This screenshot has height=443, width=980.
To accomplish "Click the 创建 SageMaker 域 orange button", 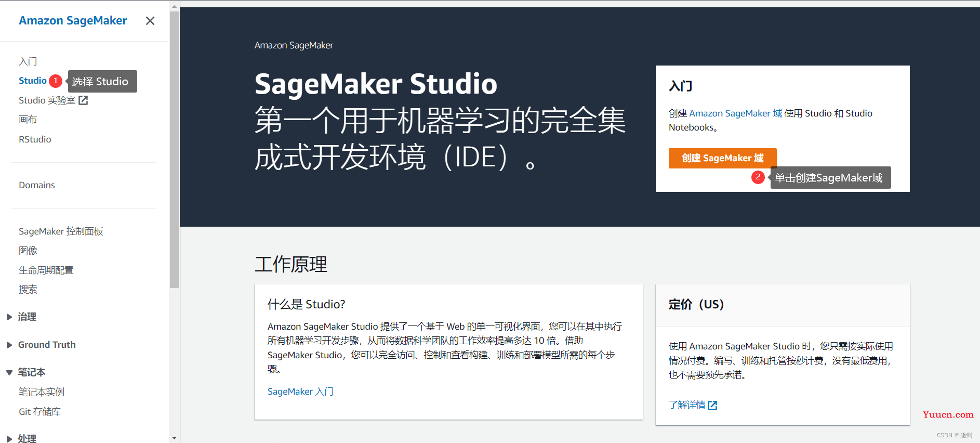I will tap(723, 158).
